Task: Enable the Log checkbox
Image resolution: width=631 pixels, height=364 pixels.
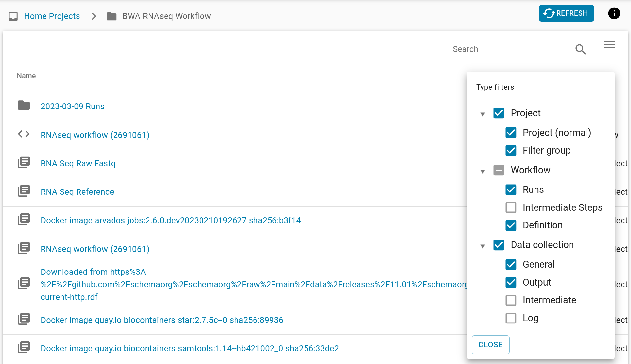Action: coord(511,318)
